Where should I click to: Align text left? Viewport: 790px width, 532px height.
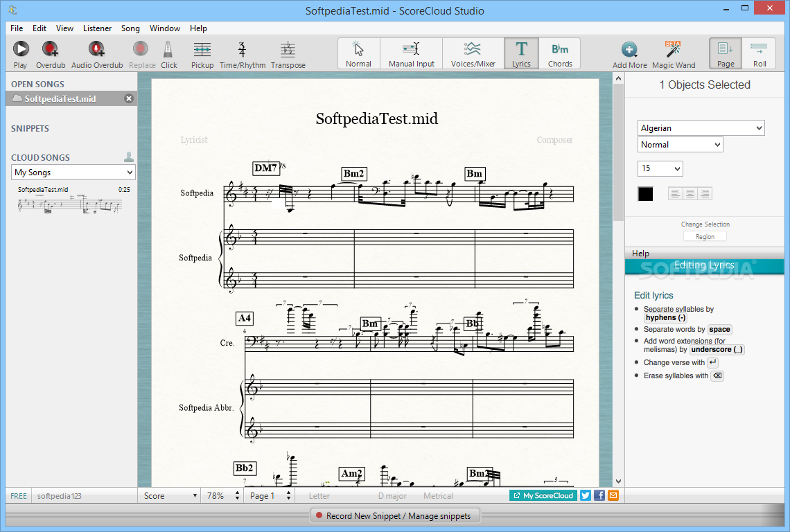click(x=676, y=193)
